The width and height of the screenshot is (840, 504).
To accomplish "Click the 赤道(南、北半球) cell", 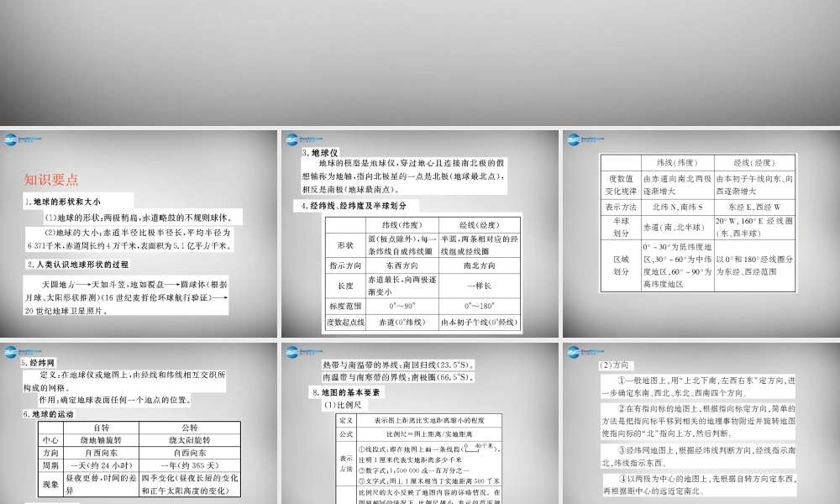I will [x=678, y=227].
